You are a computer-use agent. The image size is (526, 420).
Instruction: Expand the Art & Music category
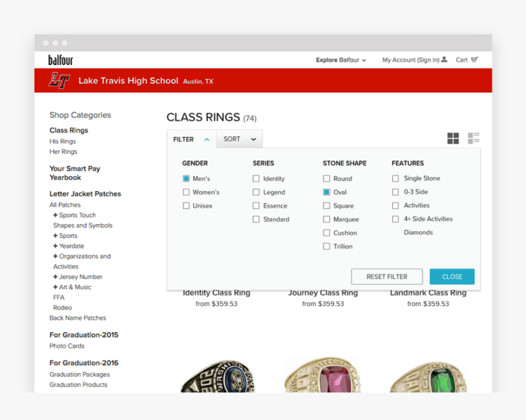click(x=55, y=287)
